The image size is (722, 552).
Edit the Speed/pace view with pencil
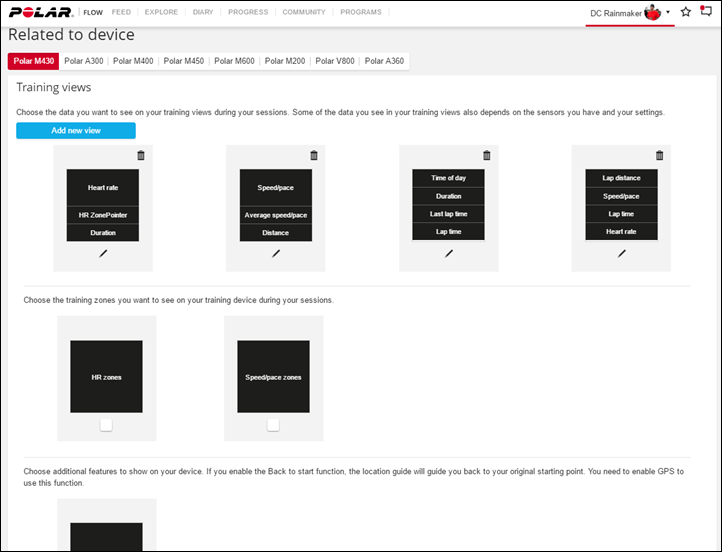[x=276, y=254]
